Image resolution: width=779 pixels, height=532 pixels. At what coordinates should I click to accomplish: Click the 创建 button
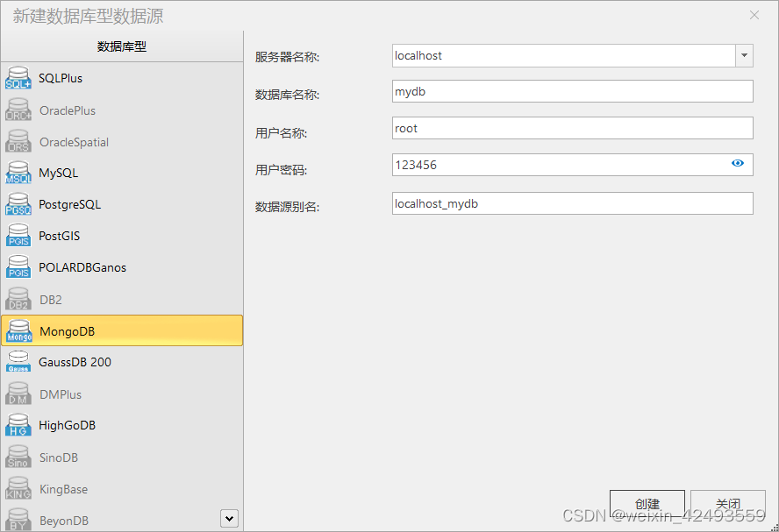coord(647,504)
